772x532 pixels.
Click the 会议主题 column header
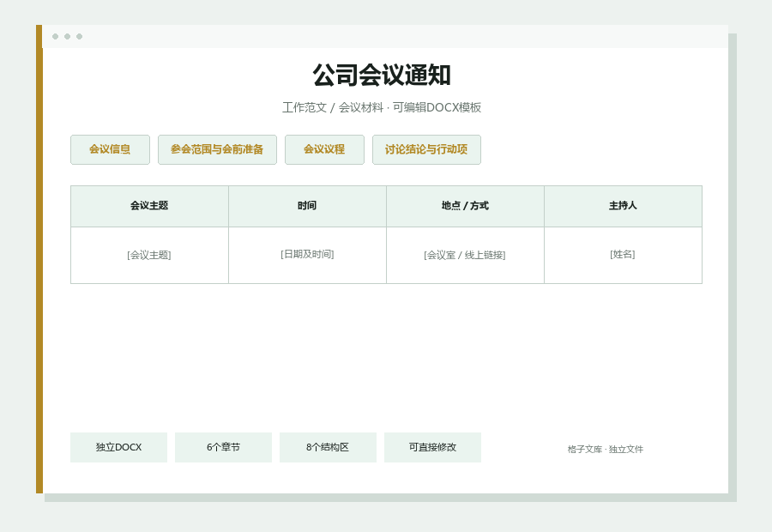[149, 206]
